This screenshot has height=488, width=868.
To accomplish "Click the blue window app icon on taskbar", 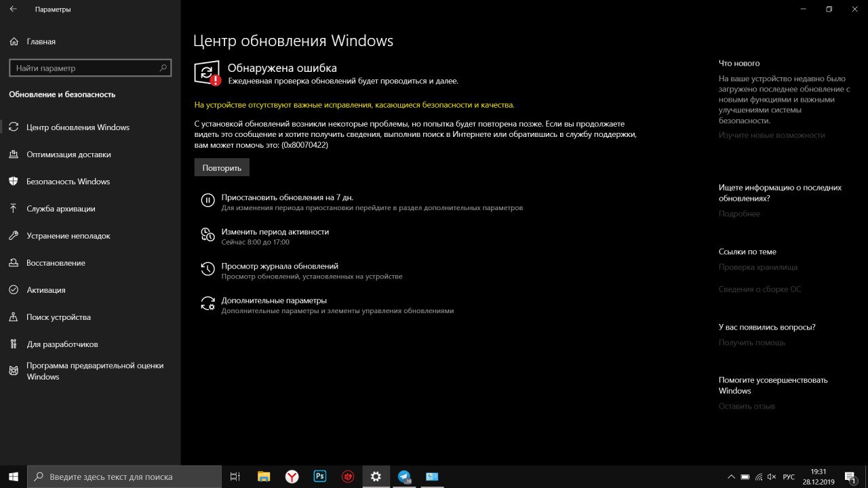I will tap(432, 476).
